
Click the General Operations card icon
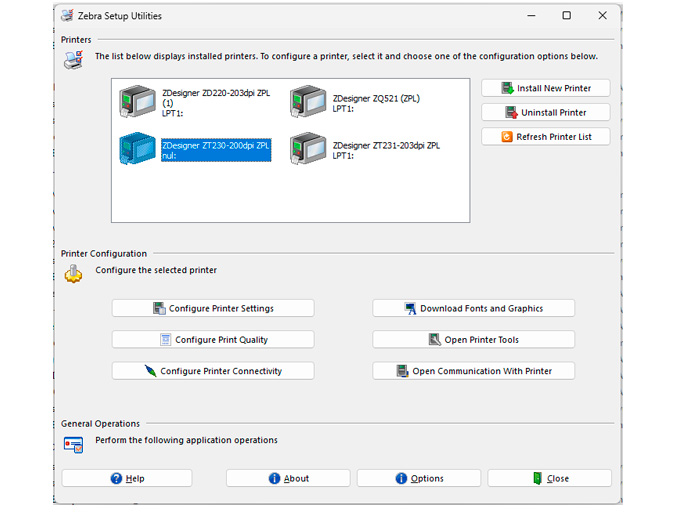(73, 445)
